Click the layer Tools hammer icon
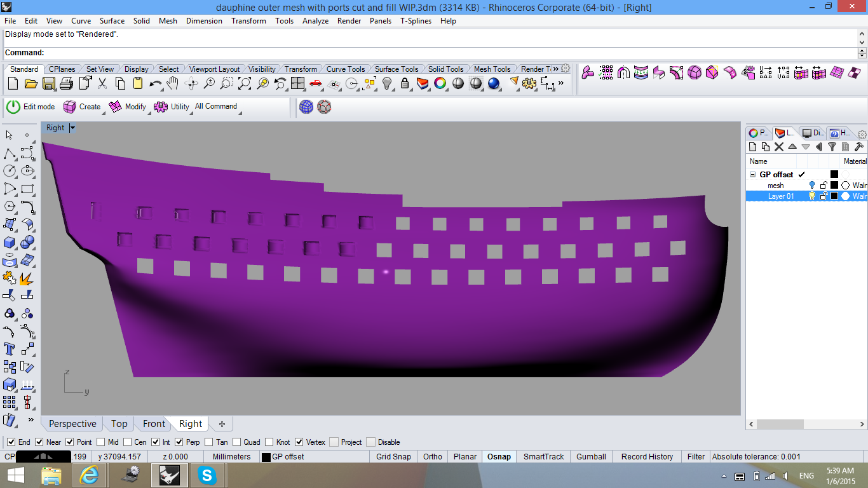868x488 pixels. [858, 147]
